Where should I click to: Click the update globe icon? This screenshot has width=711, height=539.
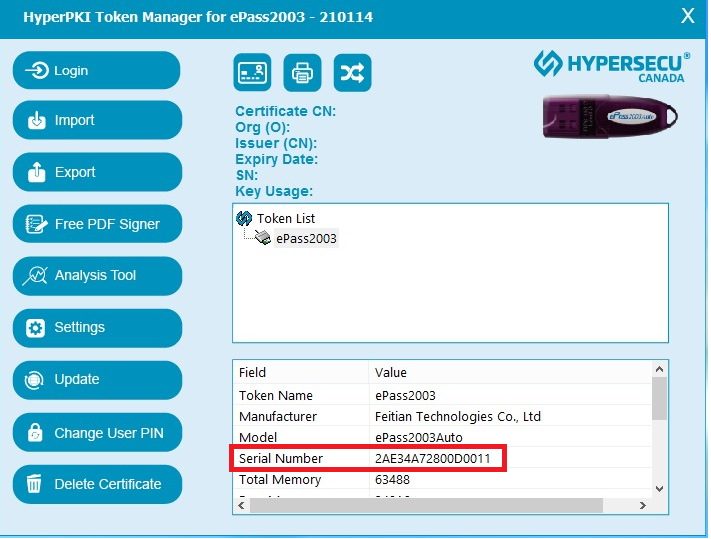pyautogui.click(x=34, y=380)
